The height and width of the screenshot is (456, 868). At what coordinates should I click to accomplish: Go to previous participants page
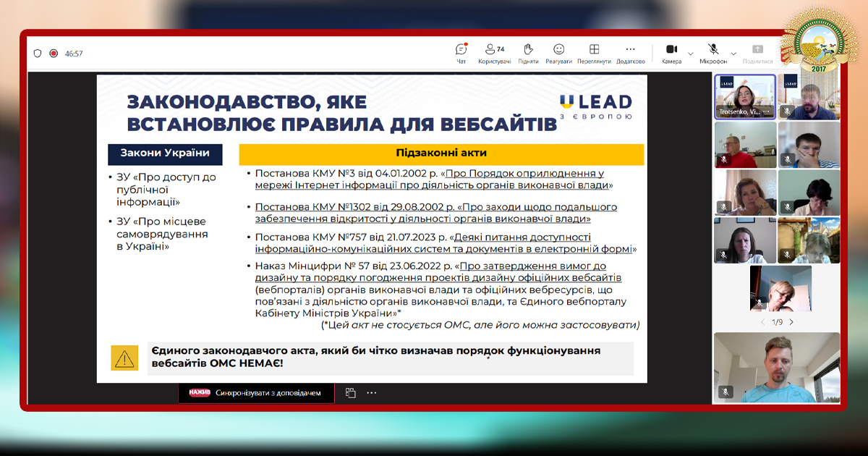pos(762,322)
